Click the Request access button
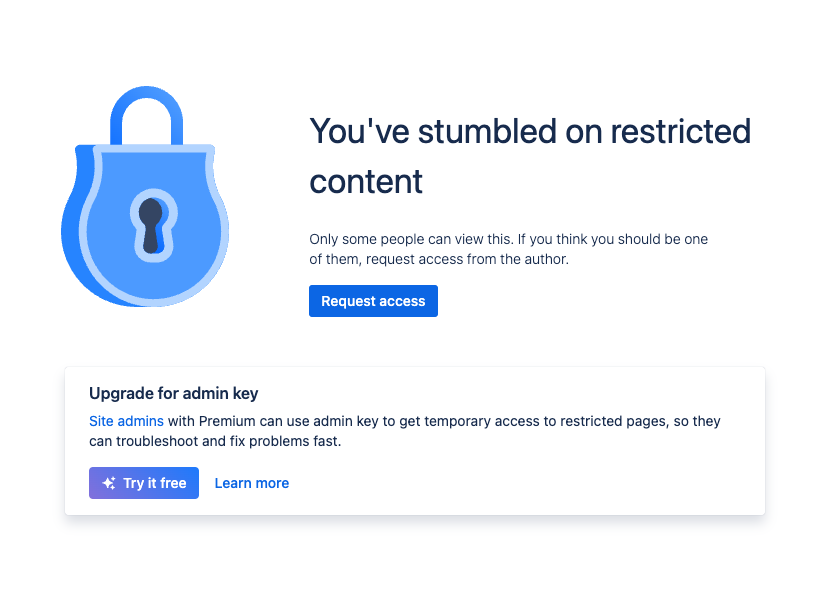Screen dimensions: 829x600 pos(373,301)
